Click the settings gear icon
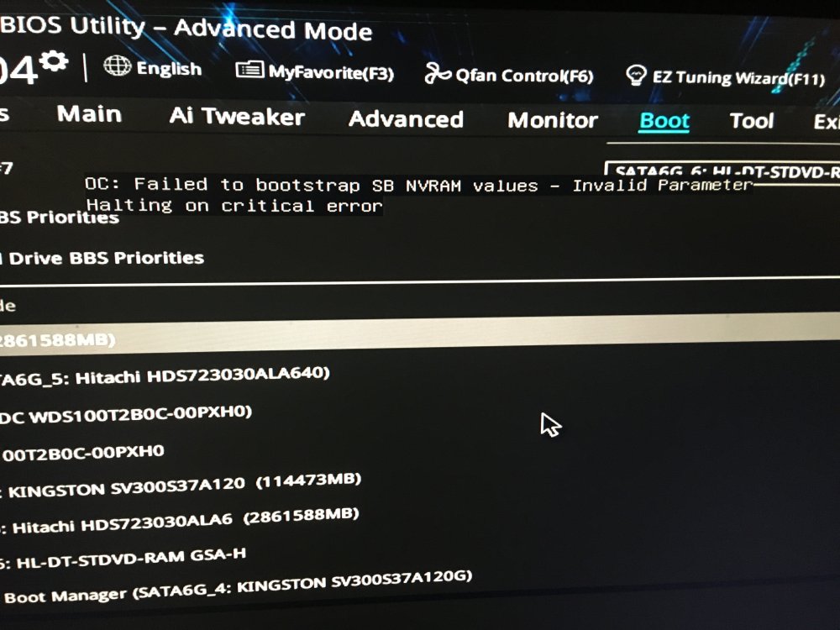 [x=54, y=60]
